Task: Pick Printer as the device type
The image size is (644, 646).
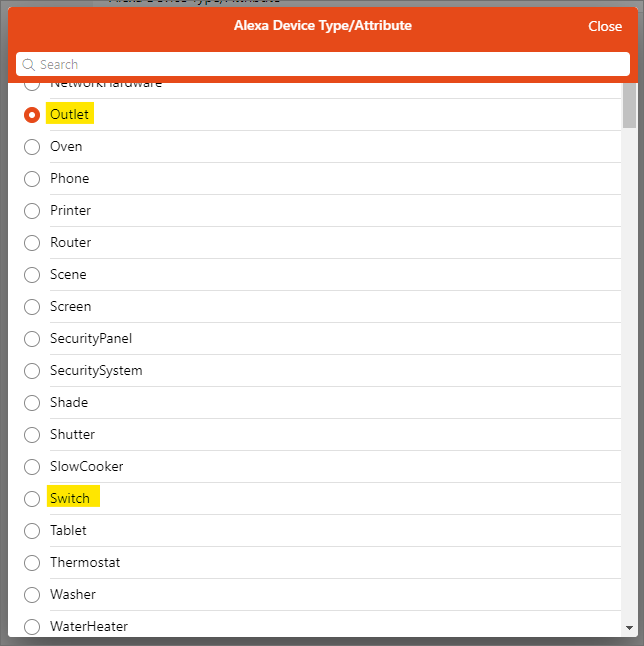Action: coord(32,211)
